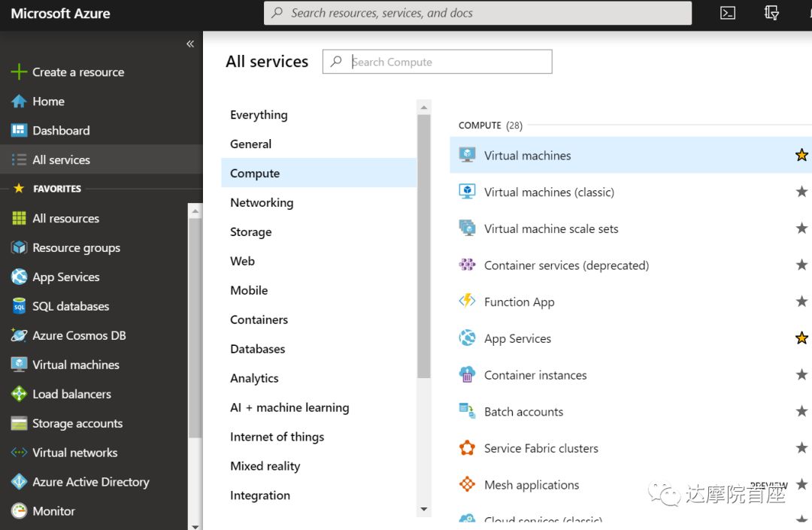This screenshot has width=812, height=530.
Task: Favorite Service Fabric clusters star
Action: pyautogui.click(x=801, y=448)
